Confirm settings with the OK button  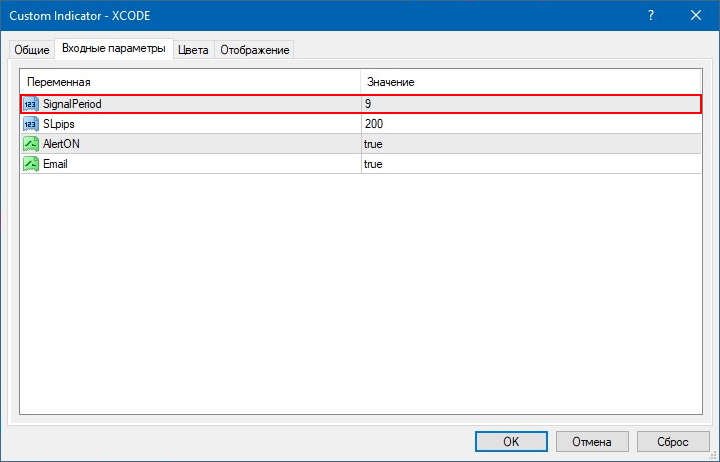point(511,441)
